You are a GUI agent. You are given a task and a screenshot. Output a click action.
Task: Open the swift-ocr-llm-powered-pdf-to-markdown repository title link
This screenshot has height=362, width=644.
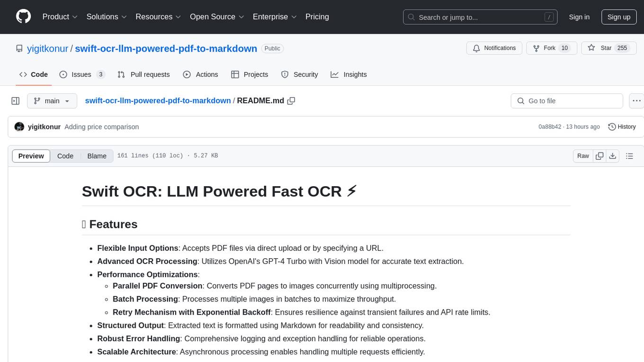click(166, 48)
